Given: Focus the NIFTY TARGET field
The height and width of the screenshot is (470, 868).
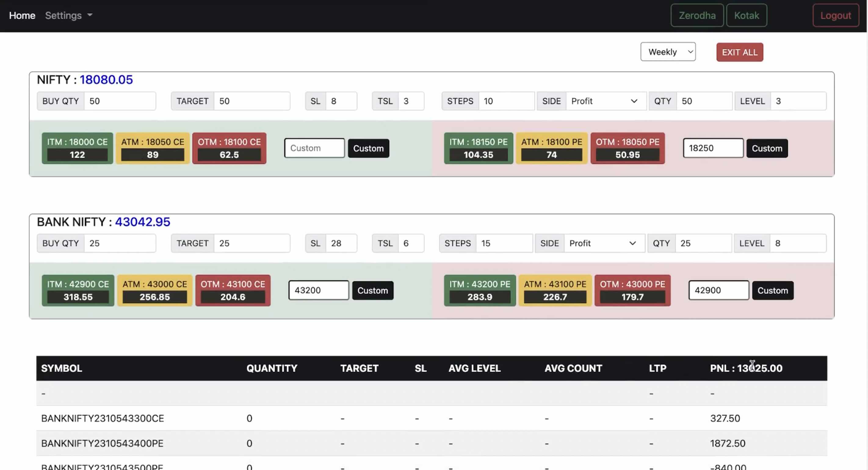Looking at the screenshot, I should point(252,101).
